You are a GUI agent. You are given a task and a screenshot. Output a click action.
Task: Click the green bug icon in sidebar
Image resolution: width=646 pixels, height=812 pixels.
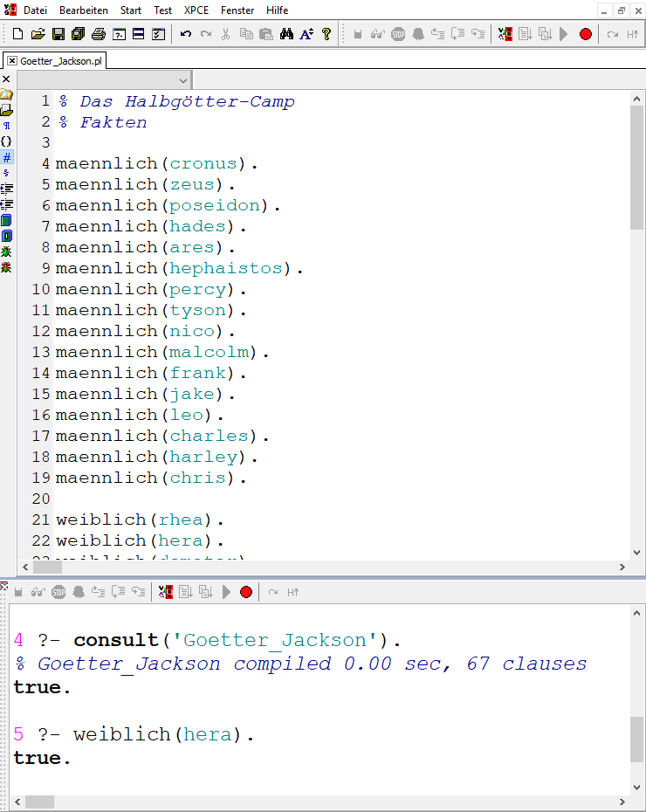6,251
